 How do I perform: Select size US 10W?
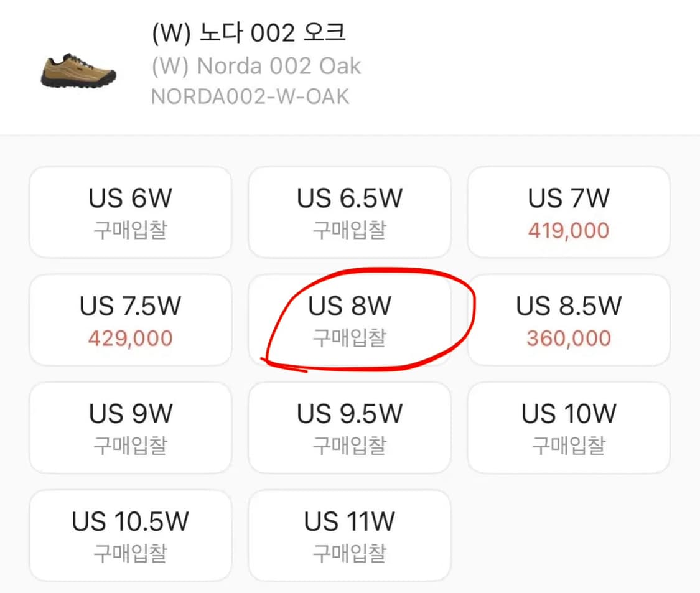coord(569,427)
